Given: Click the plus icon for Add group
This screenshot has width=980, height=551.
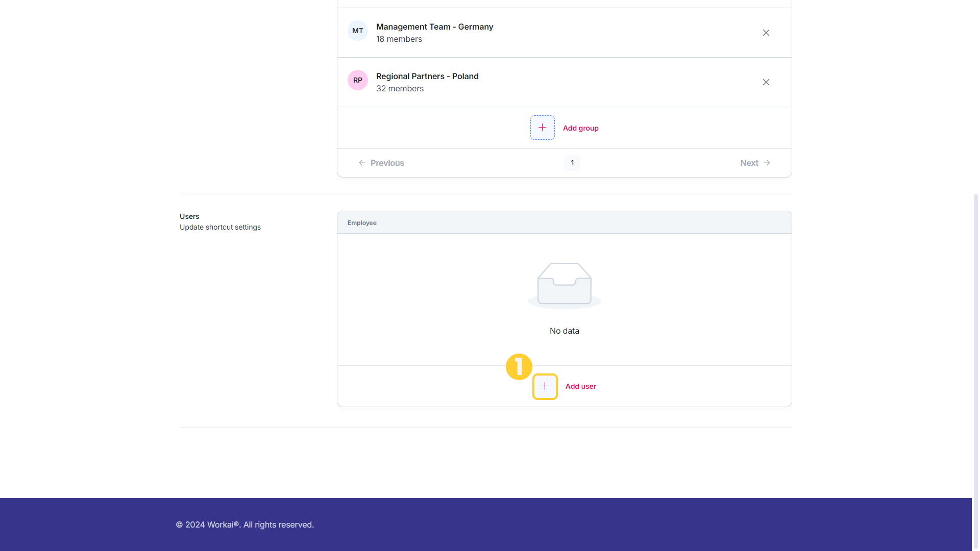Looking at the screenshot, I should click(542, 128).
